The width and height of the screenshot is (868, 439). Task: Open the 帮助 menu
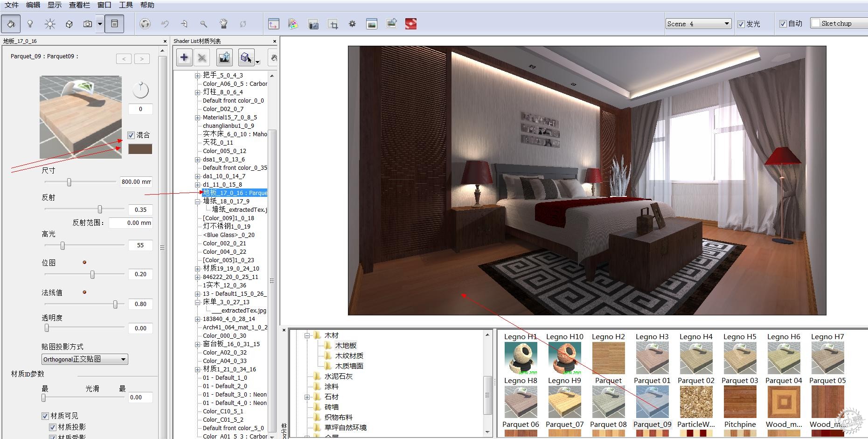click(x=147, y=5)
